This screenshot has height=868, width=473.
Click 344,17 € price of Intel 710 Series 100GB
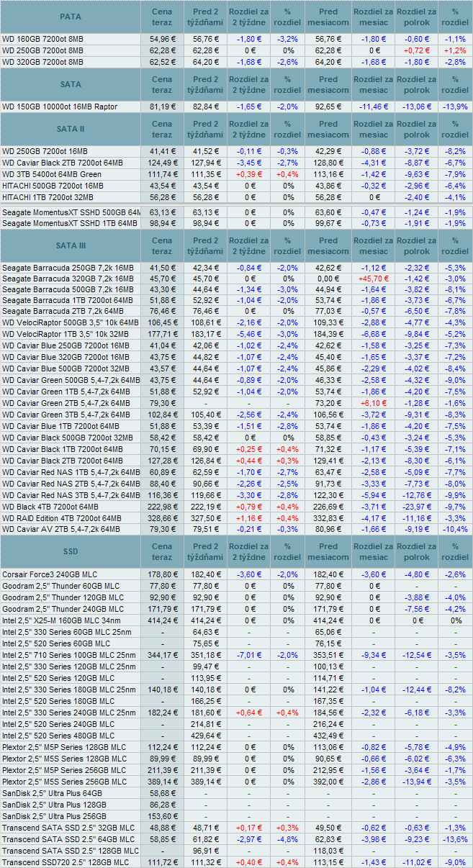coord(162,654)
